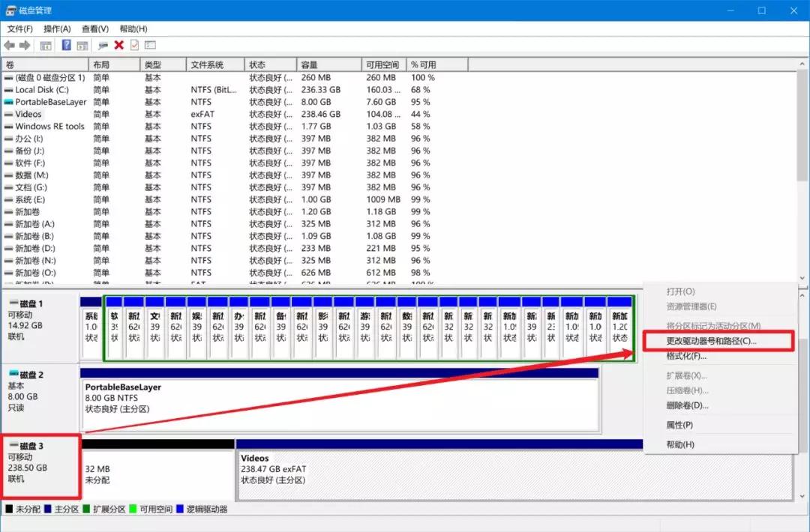Open the 操作(A) menu
Image resolution: width=810 pixels, height=532 pixels.
[57, 28]
